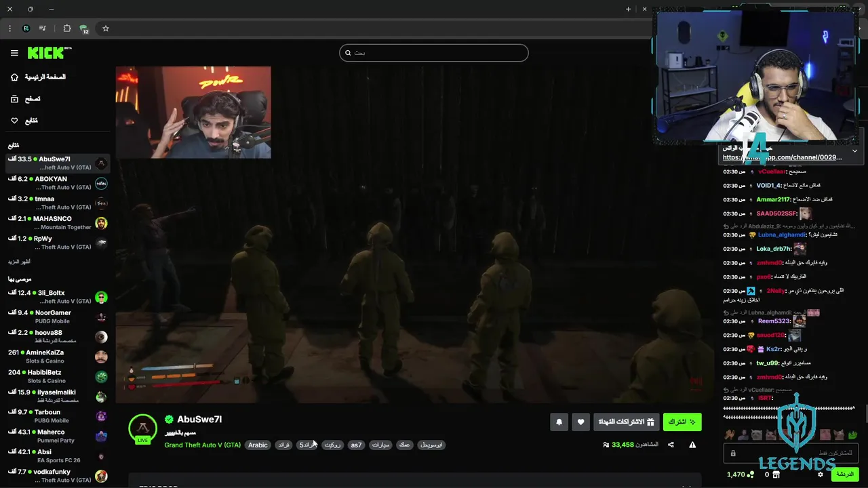
Task: Open Tarboun recommended channel
Action: pos(57,416)
